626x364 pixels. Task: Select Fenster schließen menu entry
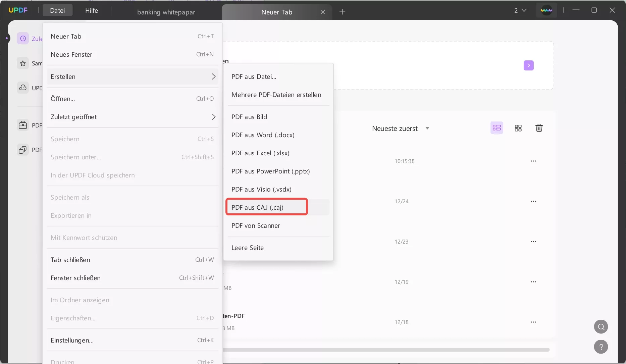(x=132, y=278)
